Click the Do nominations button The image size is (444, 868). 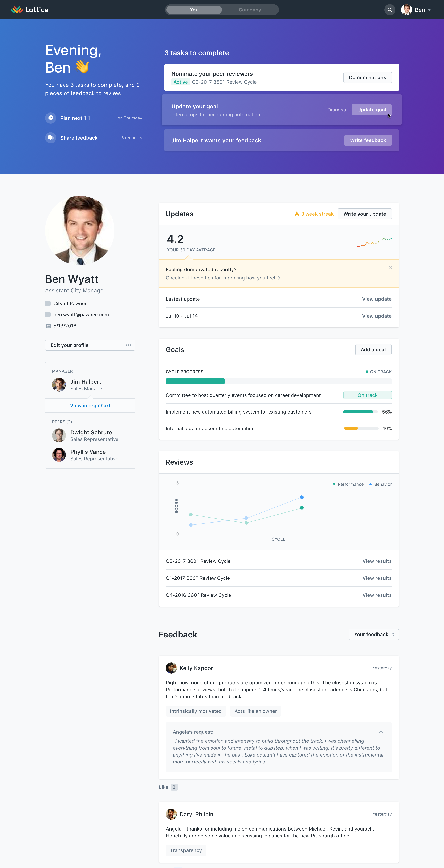tap(367, 77)
